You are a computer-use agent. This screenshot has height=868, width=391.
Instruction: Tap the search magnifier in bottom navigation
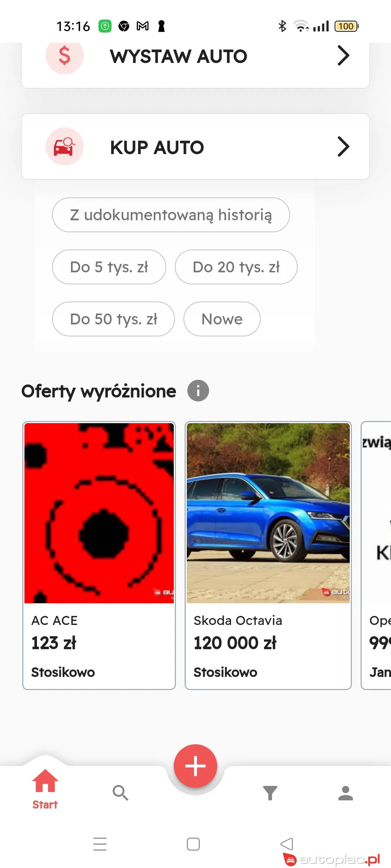click(x=121, y=792)
